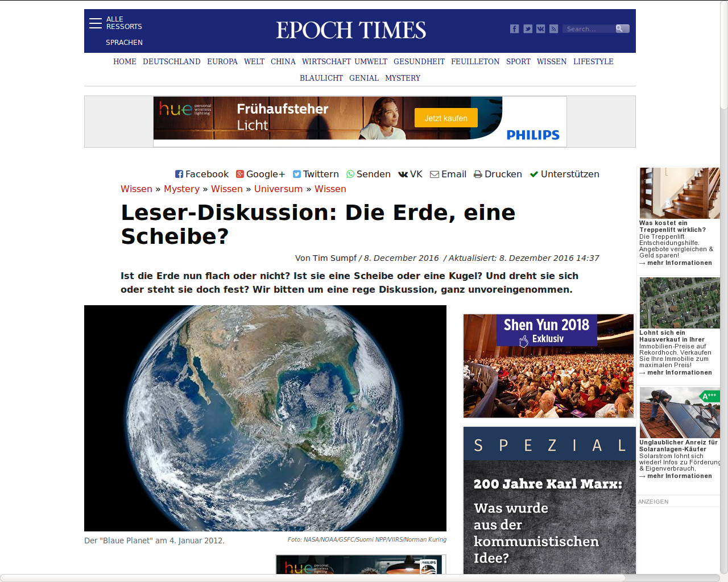This screenshot has height=582, width=728.
Task: Click the search magnifier button
Action: click(x=622, y=28)
